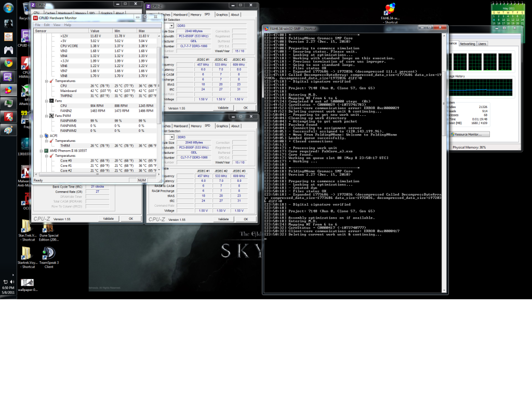Open the Paint palette taskbar icon
The image size is (532, 399).
[8, 130]
